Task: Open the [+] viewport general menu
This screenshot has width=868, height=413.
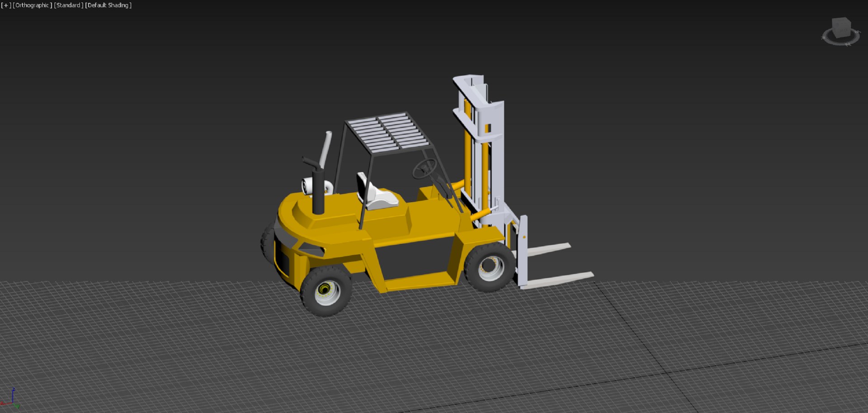Action: (6, 5)
